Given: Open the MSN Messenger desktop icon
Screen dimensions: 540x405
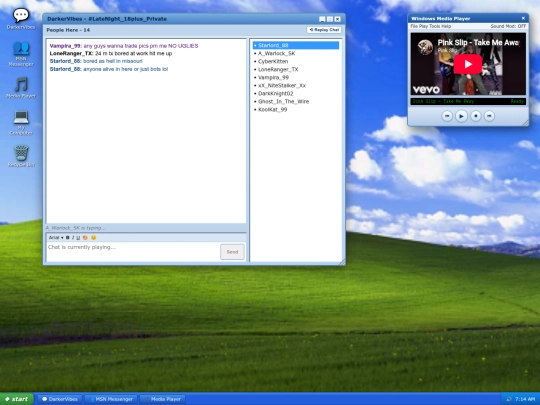Looking at the screenshot, I should [x=21, y=54].
